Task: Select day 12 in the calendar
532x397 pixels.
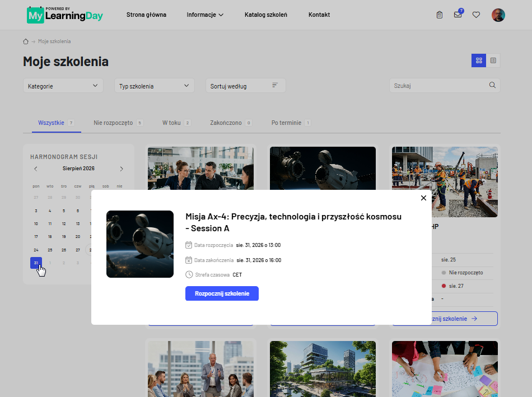Action: [x=64, y=224]
